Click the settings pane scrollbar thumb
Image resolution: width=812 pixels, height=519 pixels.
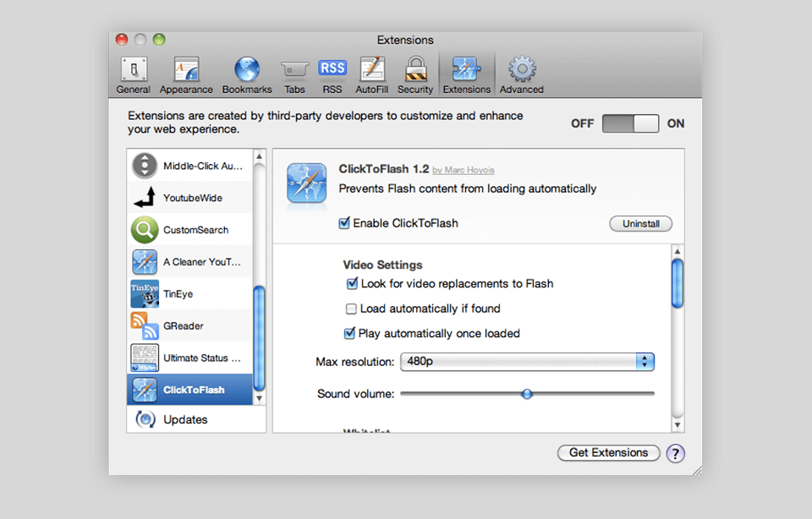[x=677, y=283]
